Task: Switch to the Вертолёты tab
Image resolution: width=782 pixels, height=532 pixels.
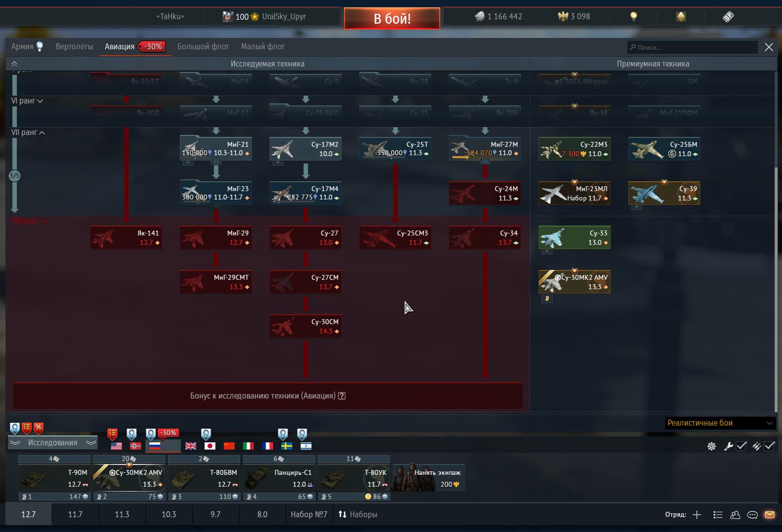Action: (74, 47)
